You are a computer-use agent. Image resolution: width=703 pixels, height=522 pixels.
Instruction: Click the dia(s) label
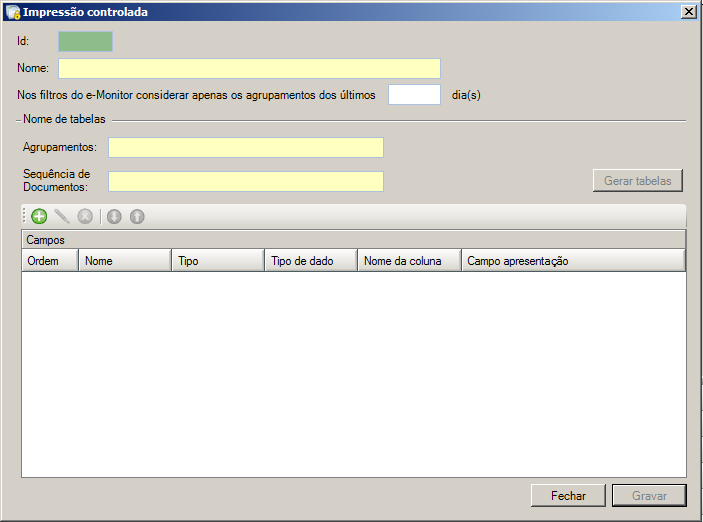(466, 95)
